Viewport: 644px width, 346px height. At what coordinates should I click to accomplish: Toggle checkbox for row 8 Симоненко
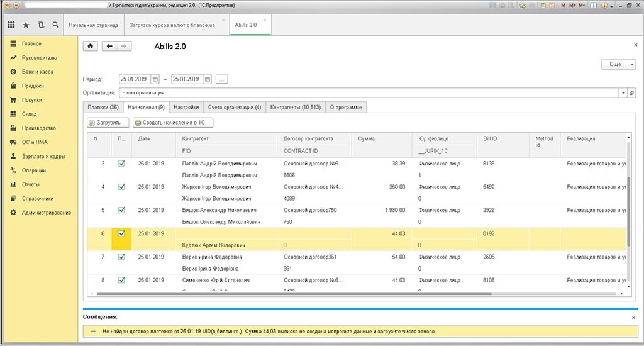pyautogui.click(x=121, y=280)
